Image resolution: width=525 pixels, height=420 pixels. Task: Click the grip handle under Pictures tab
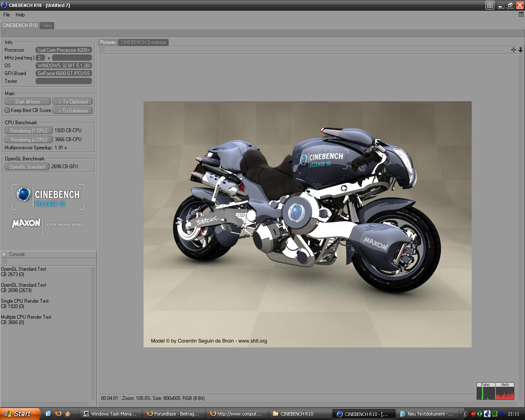click(x=103, y=50)
